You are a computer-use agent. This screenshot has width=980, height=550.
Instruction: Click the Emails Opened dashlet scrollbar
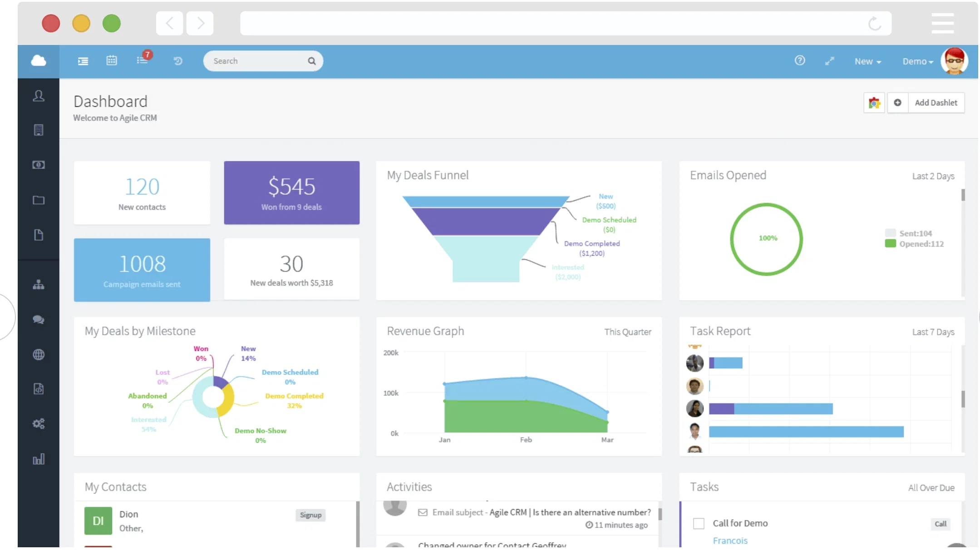(x=963, y=195)
